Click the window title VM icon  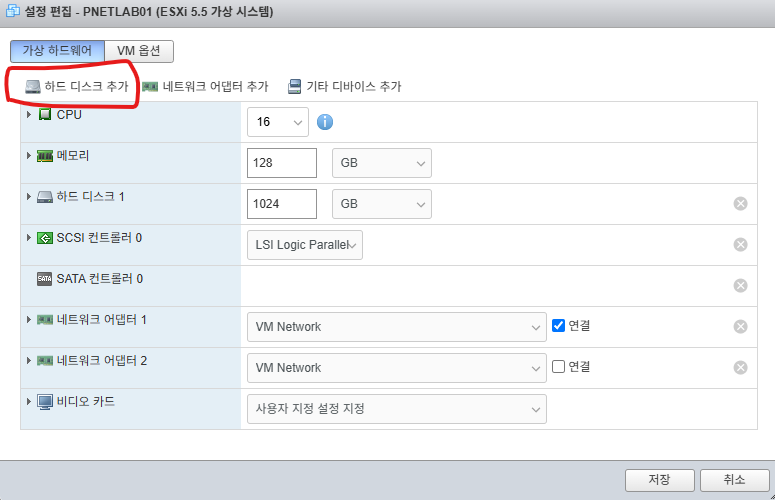coord(12,11)
